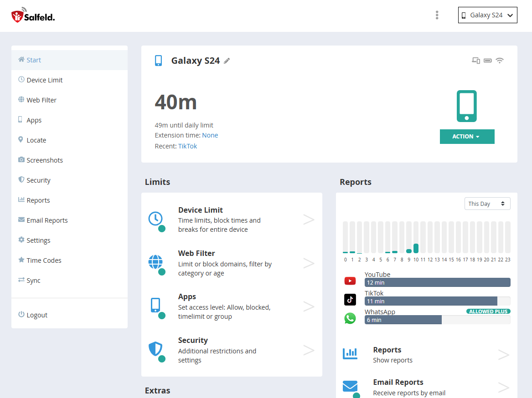This screenshot has height=398, width=532.
Task: Click the Wi-Fi status icon
Action: pyautogui.click(x=500, y=61)
